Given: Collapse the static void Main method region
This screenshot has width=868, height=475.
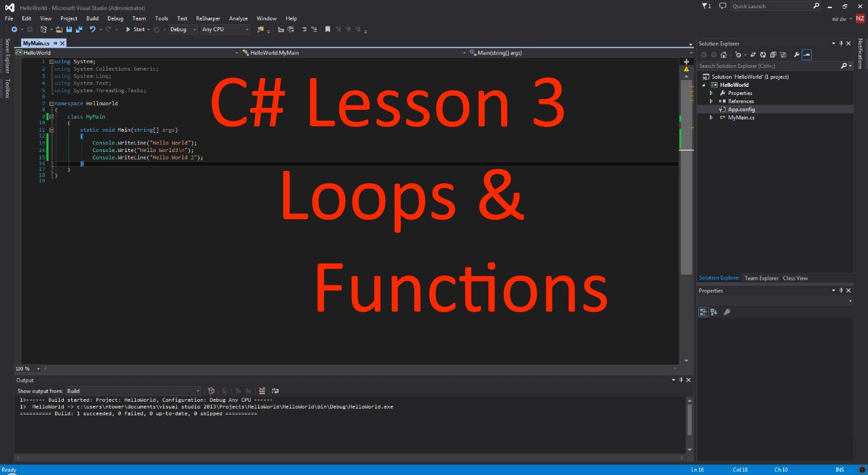Looking at the screenshot, I should (x=52, y=130).
